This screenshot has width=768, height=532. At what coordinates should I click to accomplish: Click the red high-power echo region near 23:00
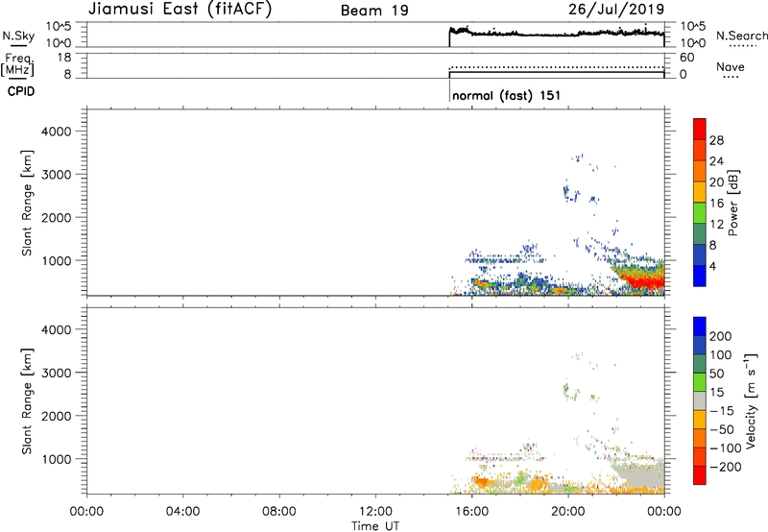(x=645, y=282)
